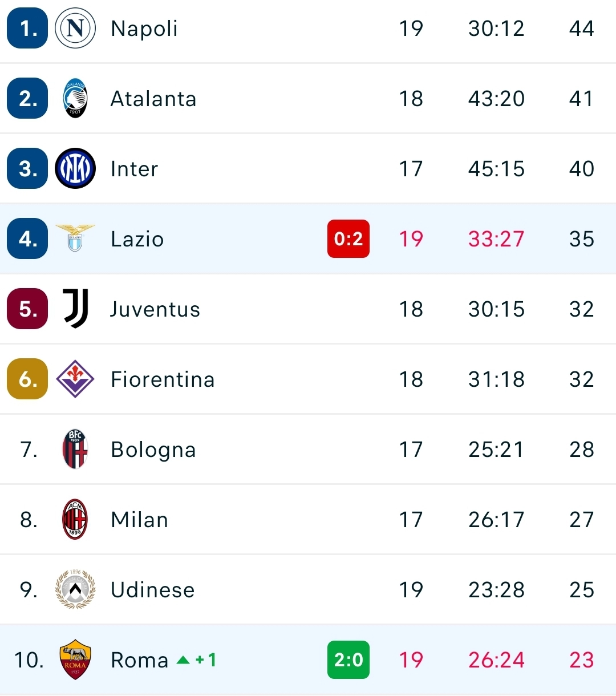Click the Napoli club crest
The height and width of the screenshot is (696, 616).
(75, 28)
